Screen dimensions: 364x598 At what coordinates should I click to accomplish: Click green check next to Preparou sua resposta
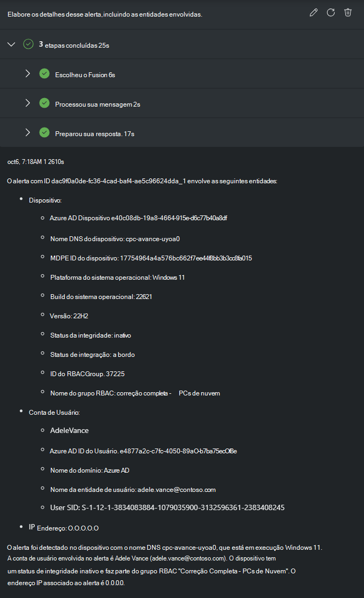point(44,133)
